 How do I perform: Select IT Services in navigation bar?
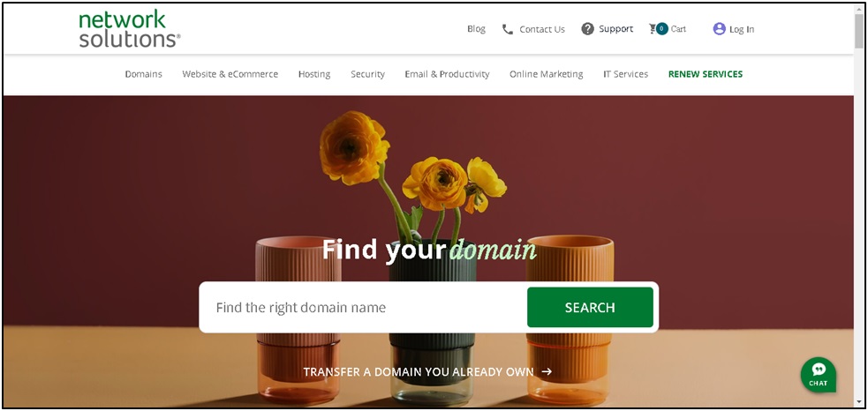point(625,74)
